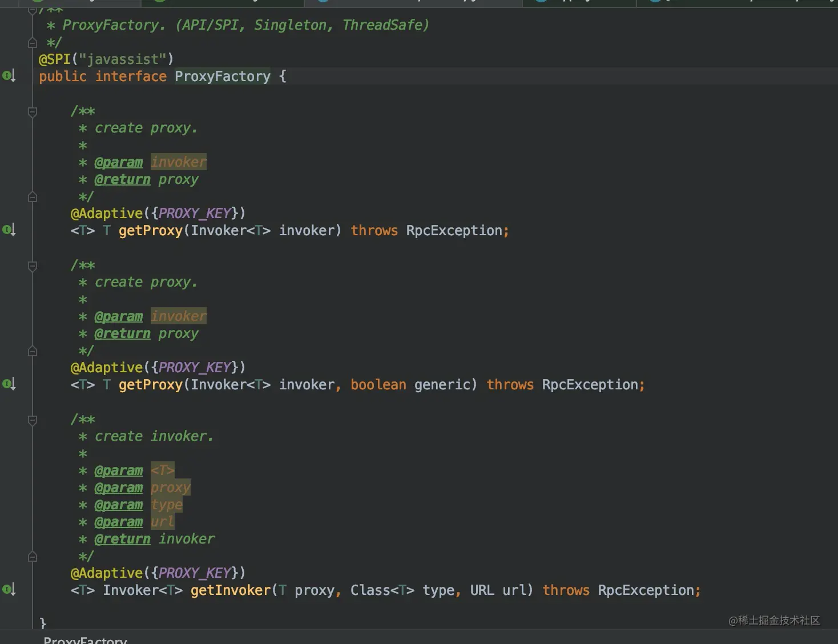Click the gutter icon beside getInvoker method
The image size is (838, 644).
coord(9,589)
